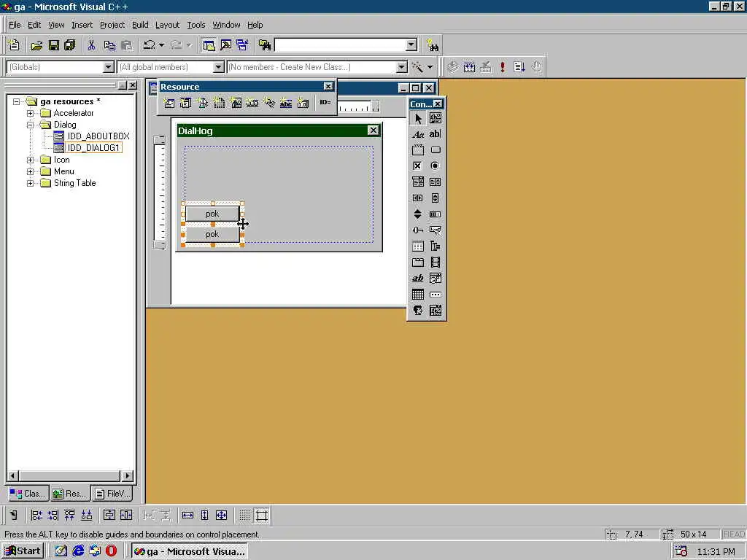Pick the Button control in Controls palette
747x560 pixels.
point(435,150)
